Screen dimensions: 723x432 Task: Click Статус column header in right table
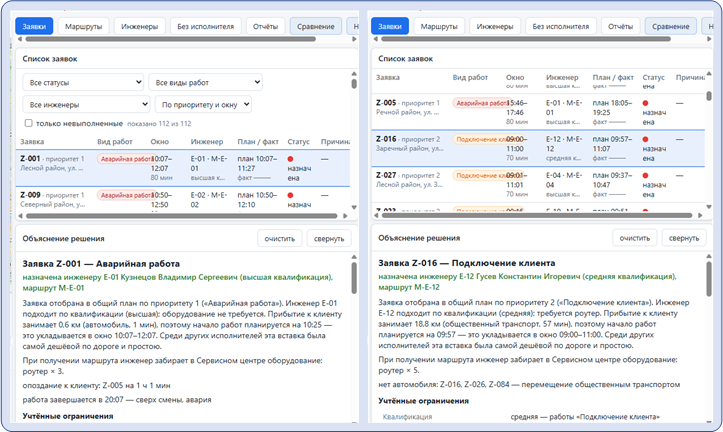click(653, 77)
